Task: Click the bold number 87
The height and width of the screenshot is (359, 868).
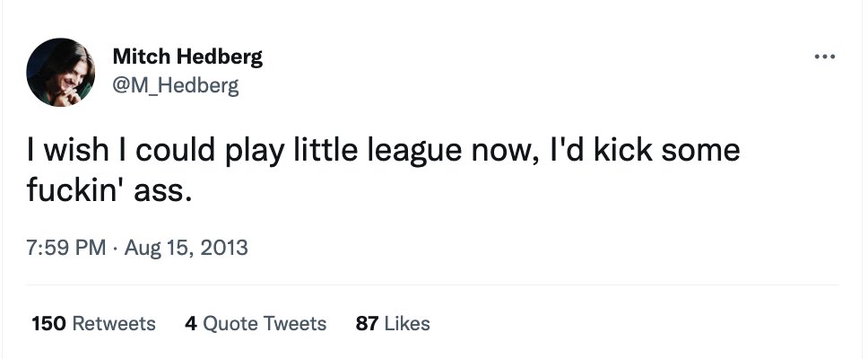Action: [367, 323]
